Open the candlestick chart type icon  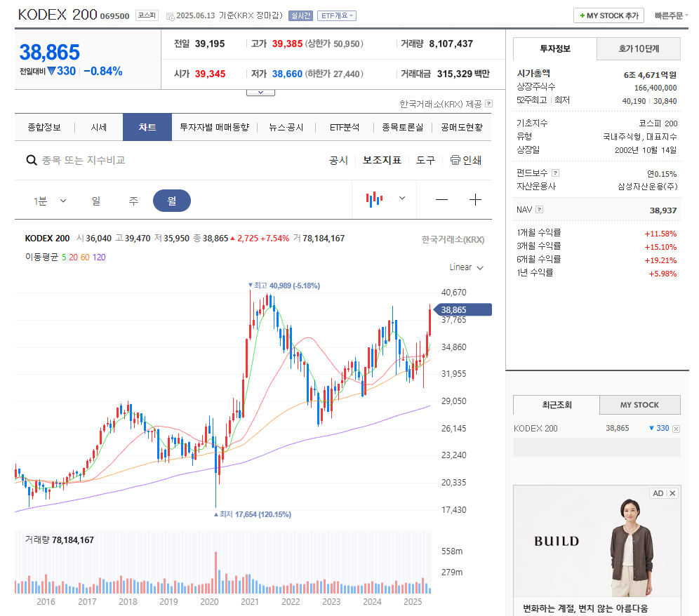(x=375, y=199)
